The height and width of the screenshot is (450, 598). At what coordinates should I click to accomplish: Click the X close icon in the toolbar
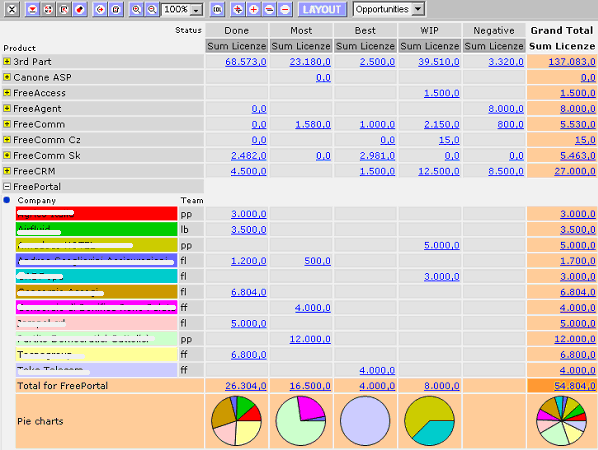[12, 9]
